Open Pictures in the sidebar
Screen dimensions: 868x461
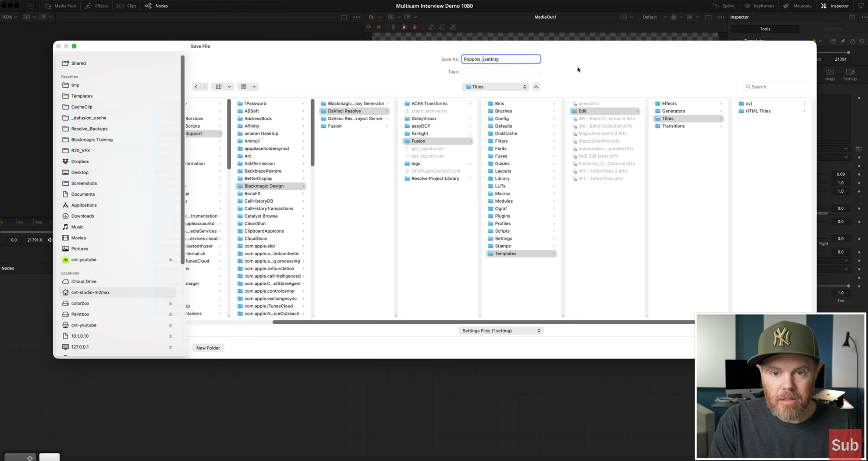tap(79, 249)
